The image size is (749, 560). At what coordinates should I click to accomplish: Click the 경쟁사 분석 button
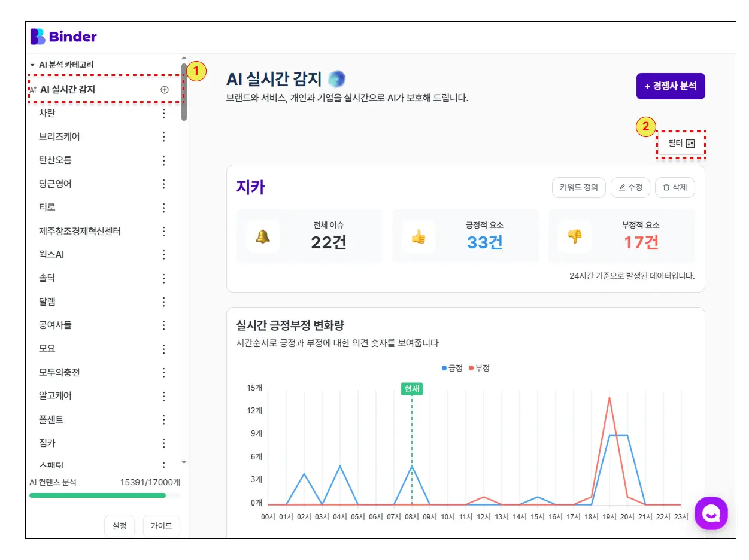(670, 86)
